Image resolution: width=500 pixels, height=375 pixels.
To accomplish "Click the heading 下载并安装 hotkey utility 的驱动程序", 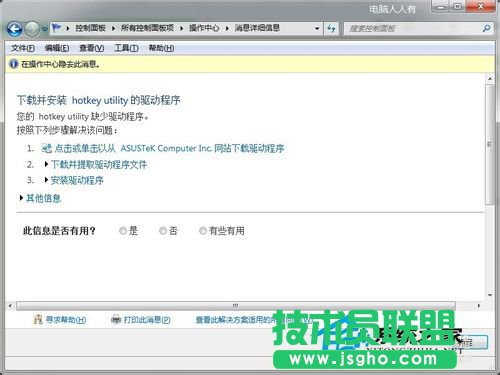I will click(99, 100).
